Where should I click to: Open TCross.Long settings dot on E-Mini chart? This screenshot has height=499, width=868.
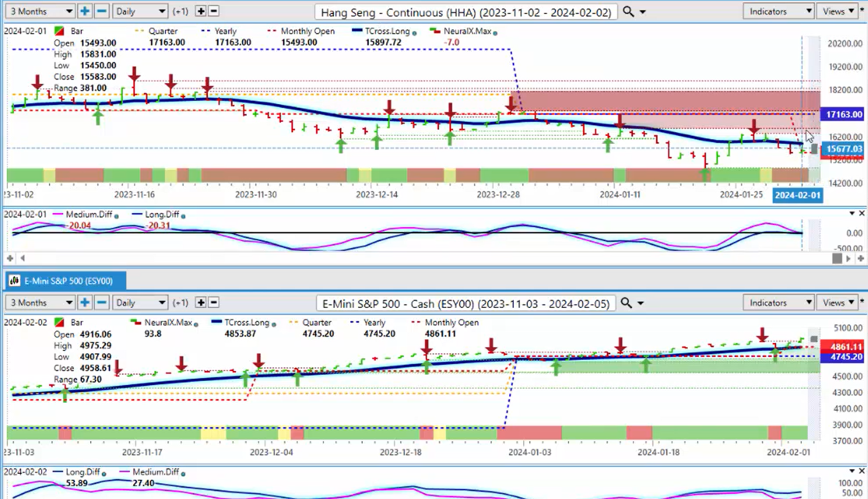274,325
